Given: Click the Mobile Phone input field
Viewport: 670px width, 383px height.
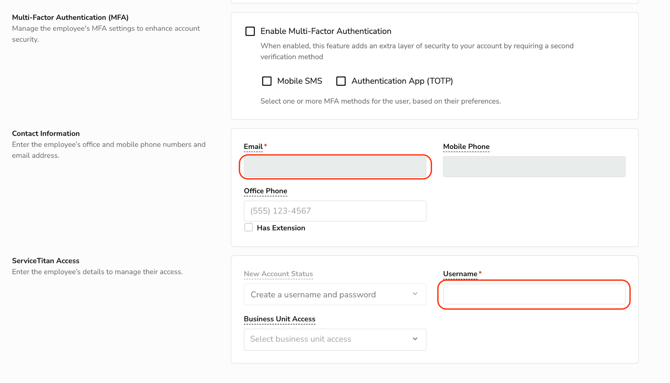Looking at the screenshot, I should coord(534,167).
